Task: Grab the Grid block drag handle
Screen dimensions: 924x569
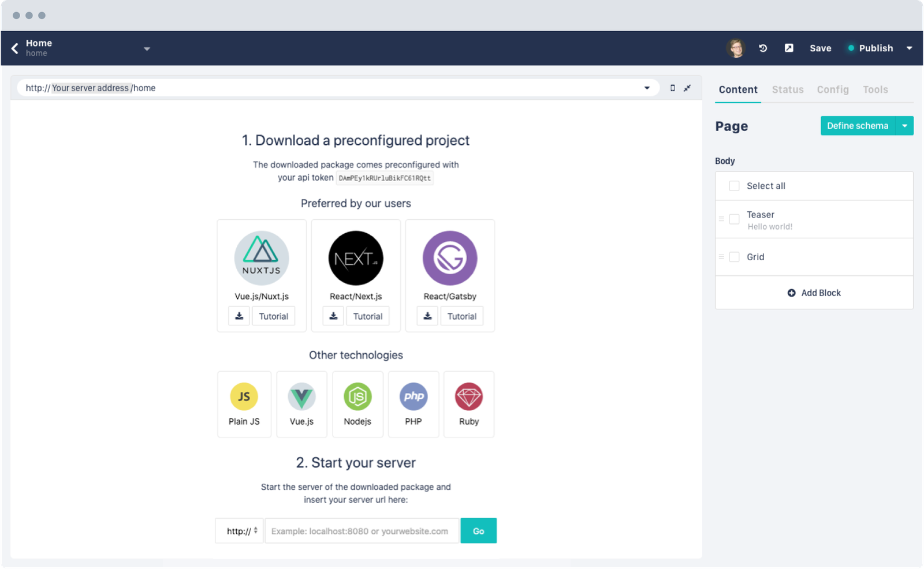Action: pos(721,257)
